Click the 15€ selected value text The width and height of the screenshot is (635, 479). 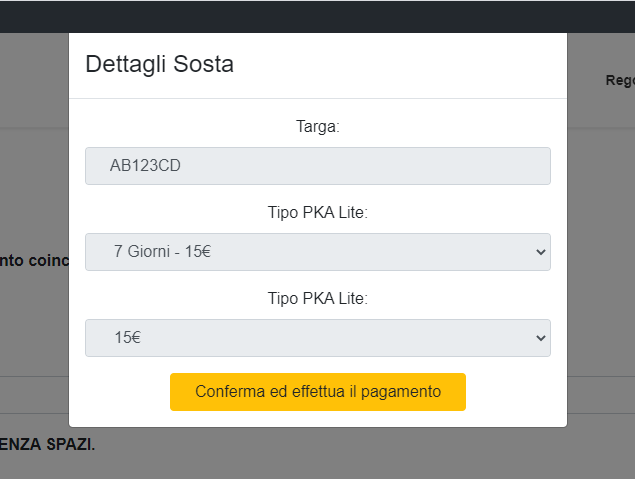(128, 337)
